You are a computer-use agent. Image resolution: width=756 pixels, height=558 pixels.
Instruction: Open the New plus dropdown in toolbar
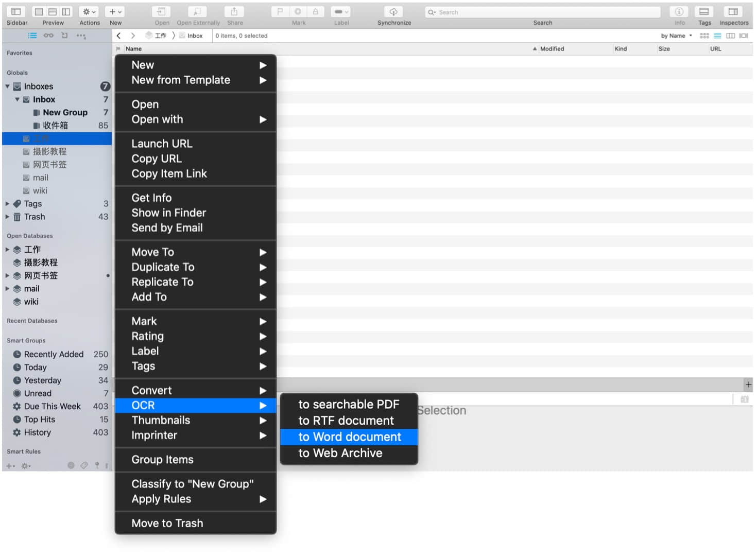coord(115,11)
